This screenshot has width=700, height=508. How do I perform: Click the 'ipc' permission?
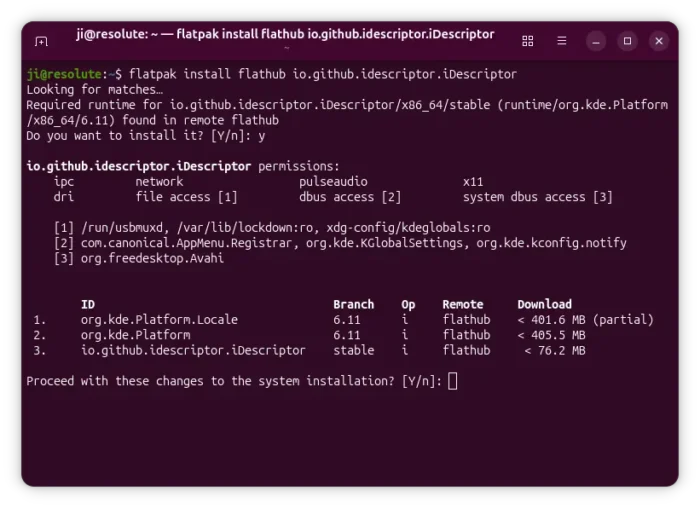click(64, 182)
